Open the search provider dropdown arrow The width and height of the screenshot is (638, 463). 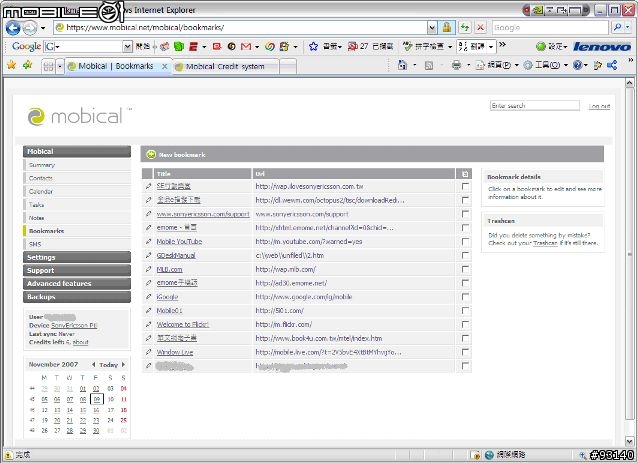pyautogui.click(x=628, y=27)
